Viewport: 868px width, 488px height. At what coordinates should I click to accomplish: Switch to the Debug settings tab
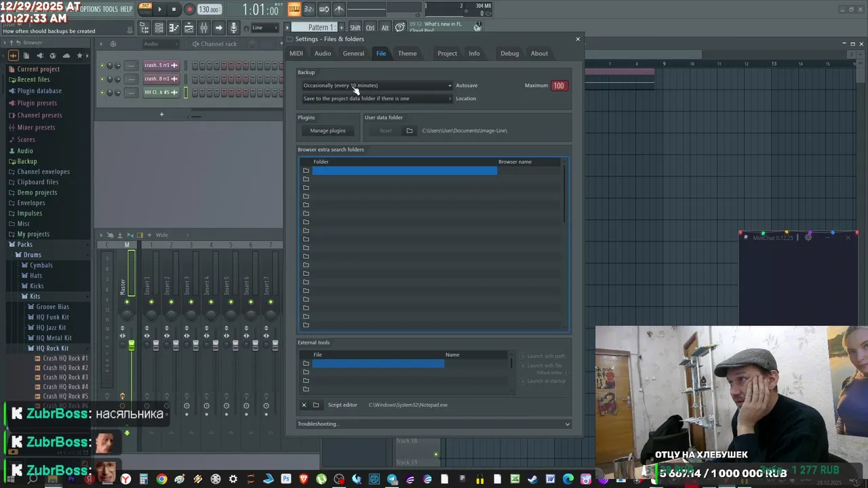pyautogui.click(x=509, y=54)
